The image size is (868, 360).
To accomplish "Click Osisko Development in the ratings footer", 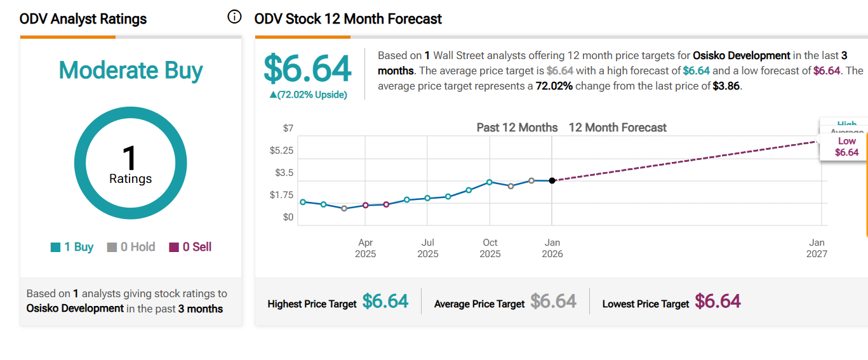I will (x=75, y=309).
